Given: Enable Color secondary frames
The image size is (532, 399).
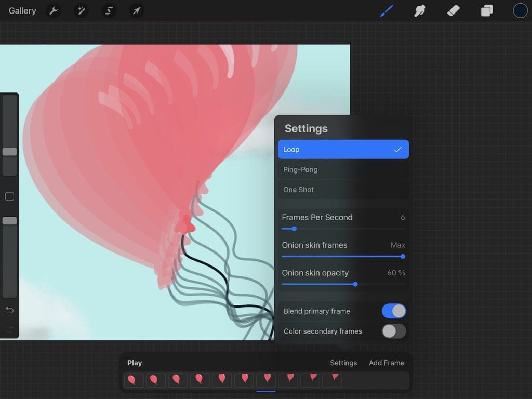Looking at the screenshot, I should click(393, 331).
